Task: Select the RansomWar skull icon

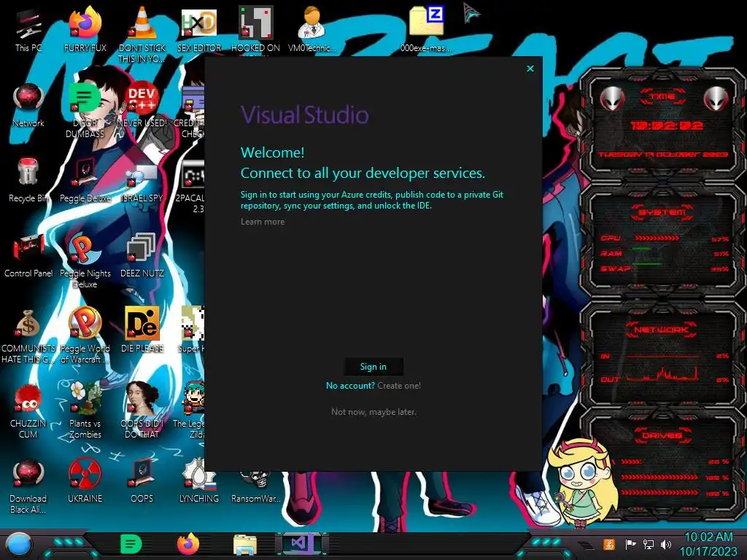Action: 256,486
